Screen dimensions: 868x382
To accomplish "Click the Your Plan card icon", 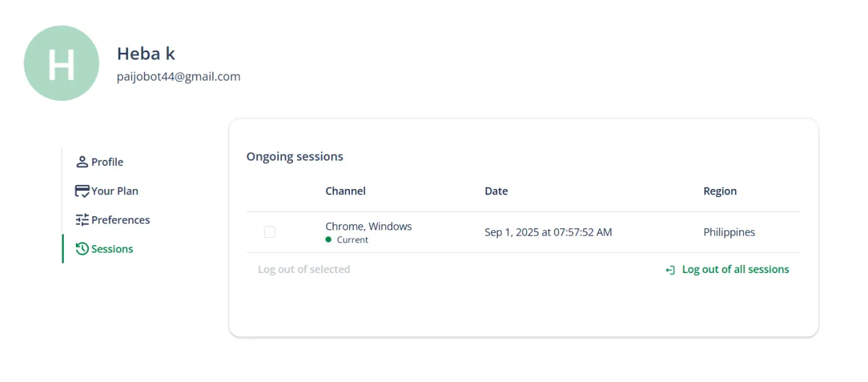I will (x=82, y=191).
